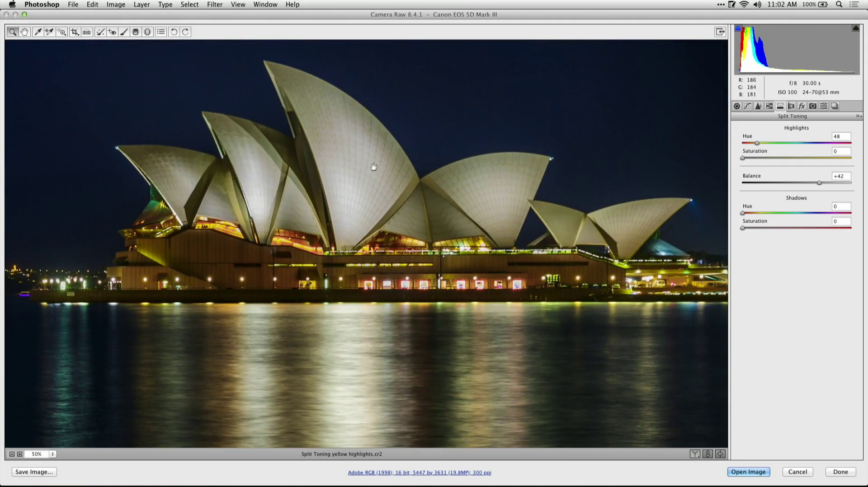The image size is (868, 487).
Task: Open the Effects (fx) panel tab
Action: [x=802, y=106]
